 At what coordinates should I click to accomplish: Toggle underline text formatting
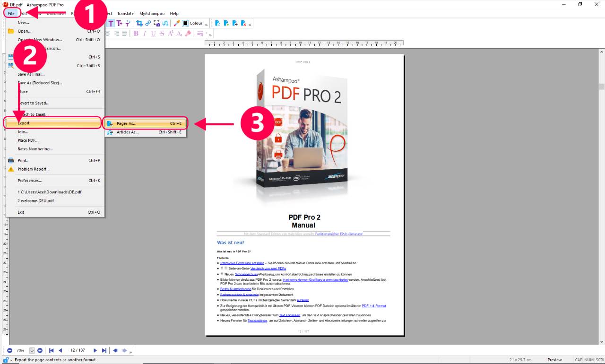tap(153, 33)
